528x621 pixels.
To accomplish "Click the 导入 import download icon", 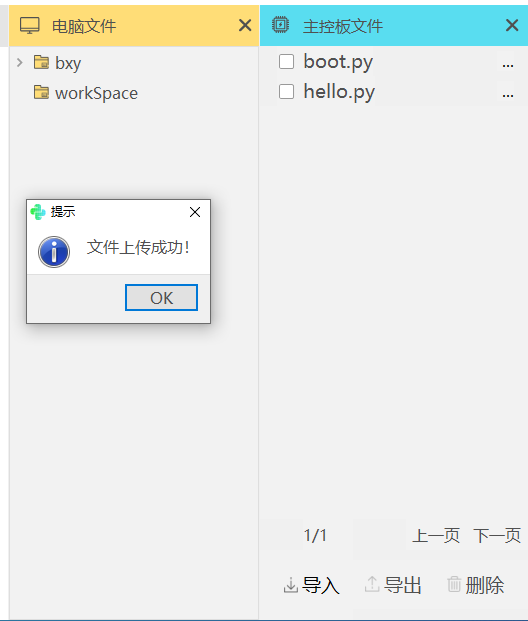I will click(291, 585).
